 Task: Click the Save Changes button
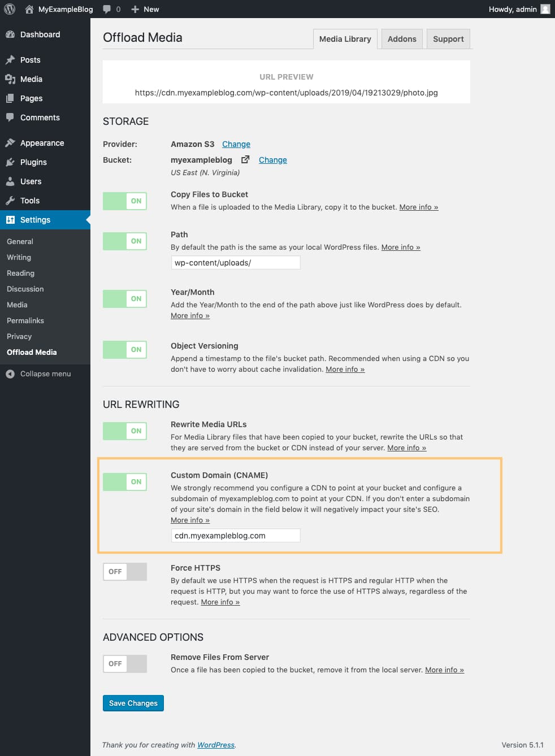click(x=133, y=703)
